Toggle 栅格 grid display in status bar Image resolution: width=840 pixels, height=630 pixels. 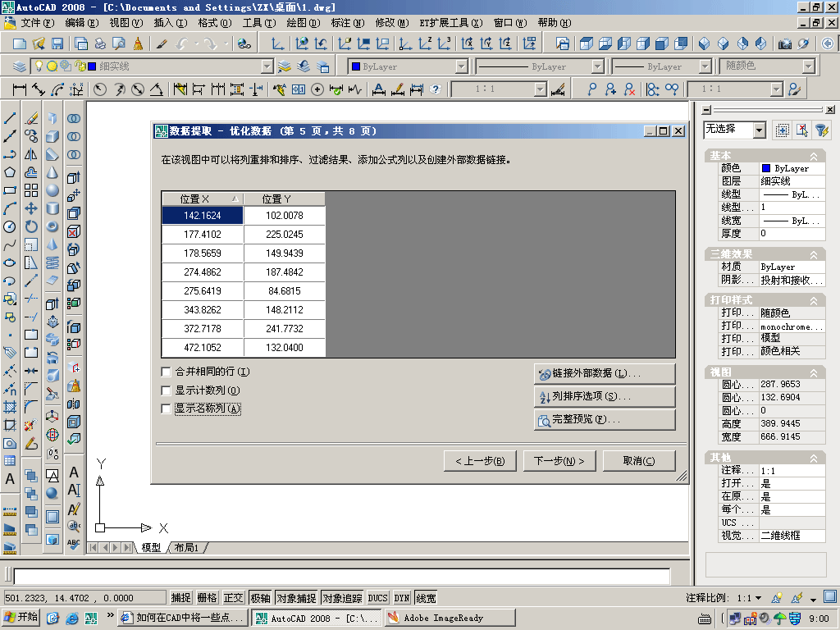coord(207,598)
